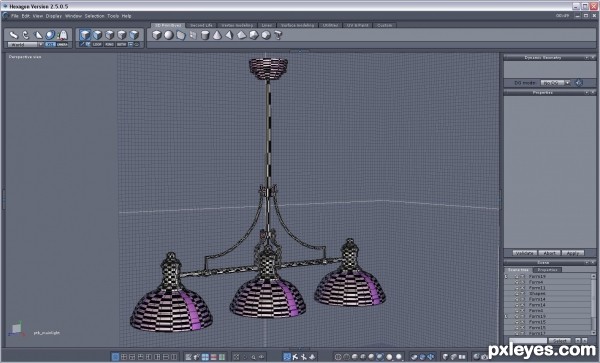
Task: Click the Select button below scene tree
Action: 560,340
